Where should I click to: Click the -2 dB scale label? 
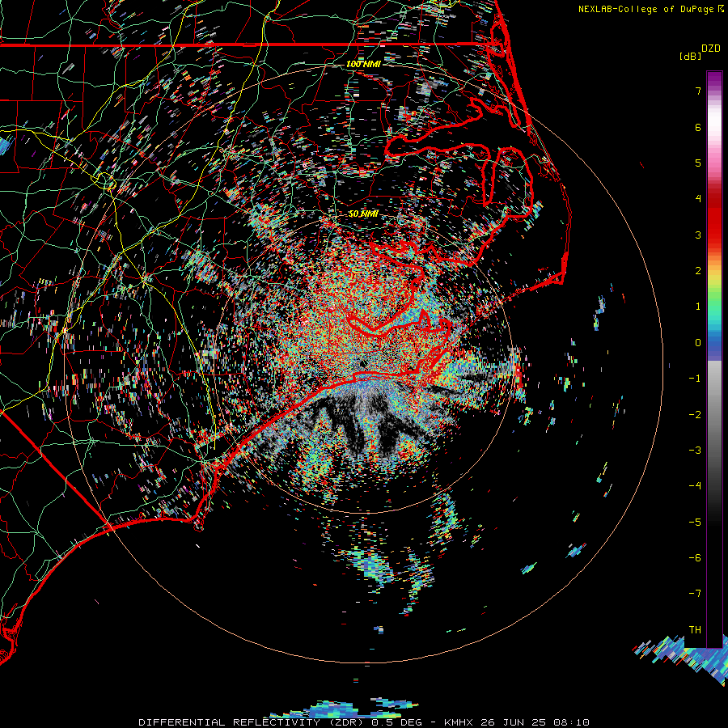695,415
